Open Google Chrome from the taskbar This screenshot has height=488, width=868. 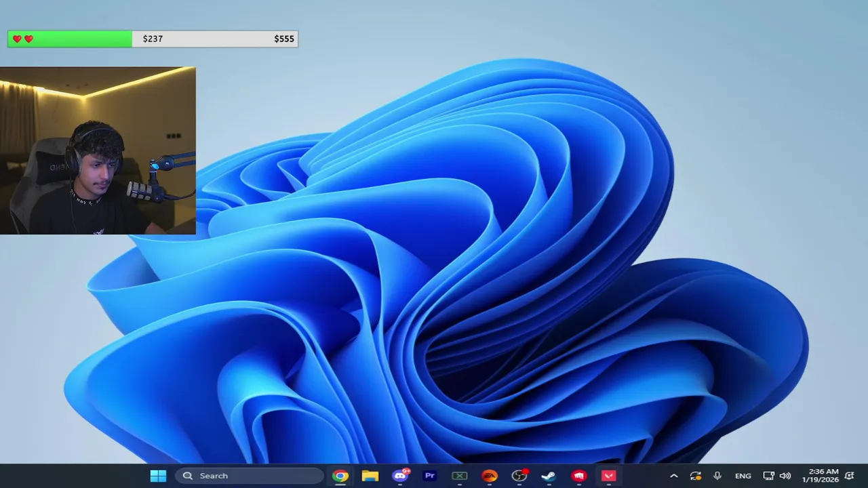[340, 476]
